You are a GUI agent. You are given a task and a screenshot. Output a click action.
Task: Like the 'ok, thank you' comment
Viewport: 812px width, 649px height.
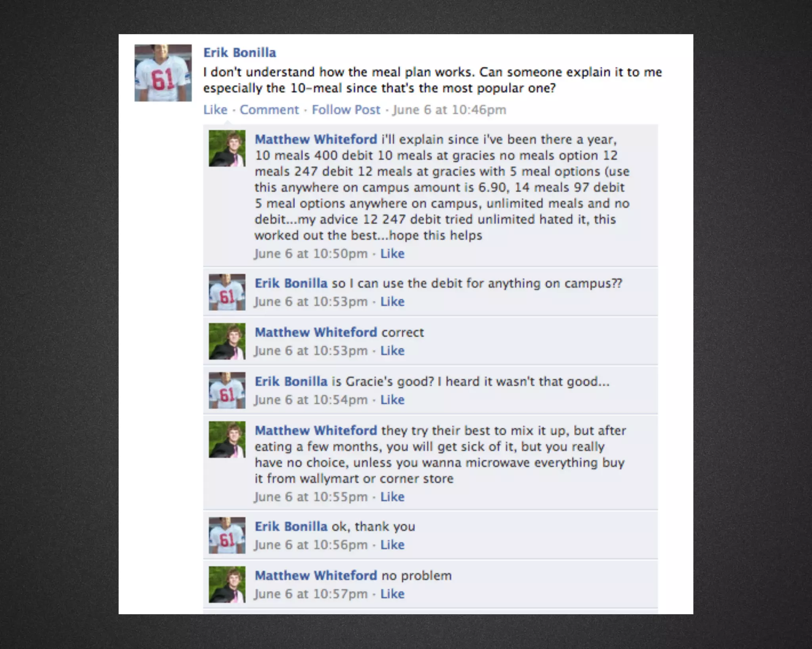tap(393, 545)
